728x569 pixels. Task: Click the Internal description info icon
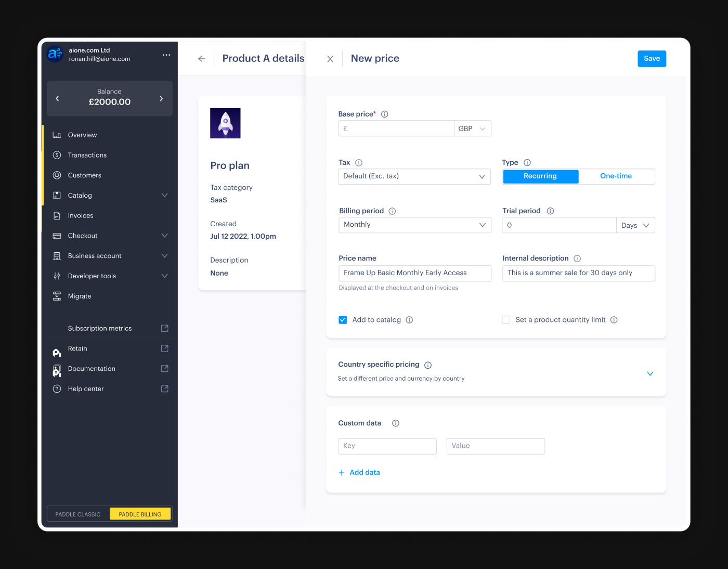click(x=577, y=258)
